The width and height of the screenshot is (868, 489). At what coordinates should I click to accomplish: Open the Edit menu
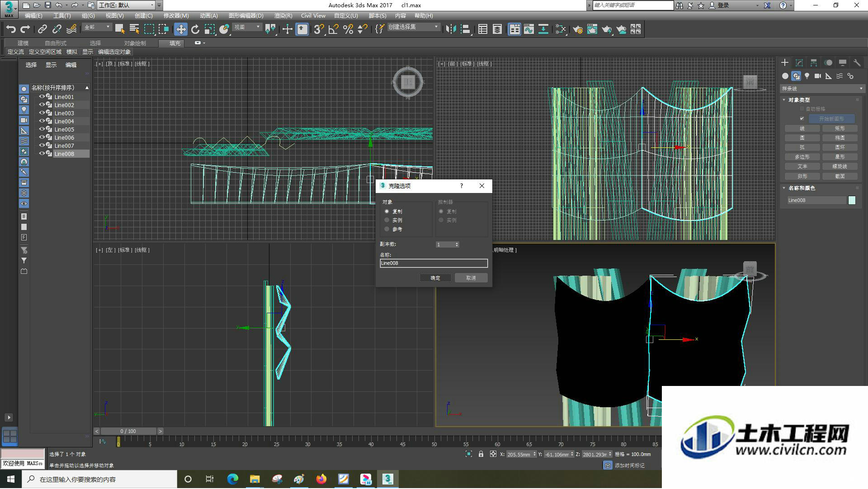(x=33, y=16)
